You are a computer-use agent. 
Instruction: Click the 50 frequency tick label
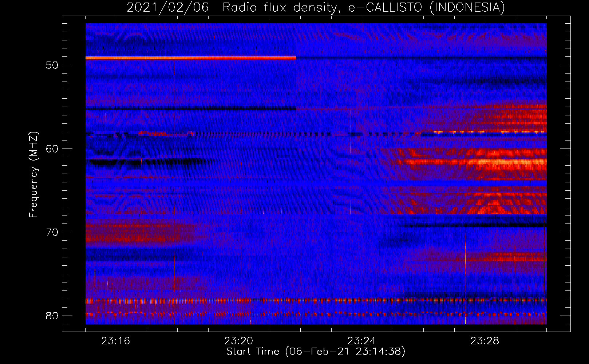tap(52, 66)
